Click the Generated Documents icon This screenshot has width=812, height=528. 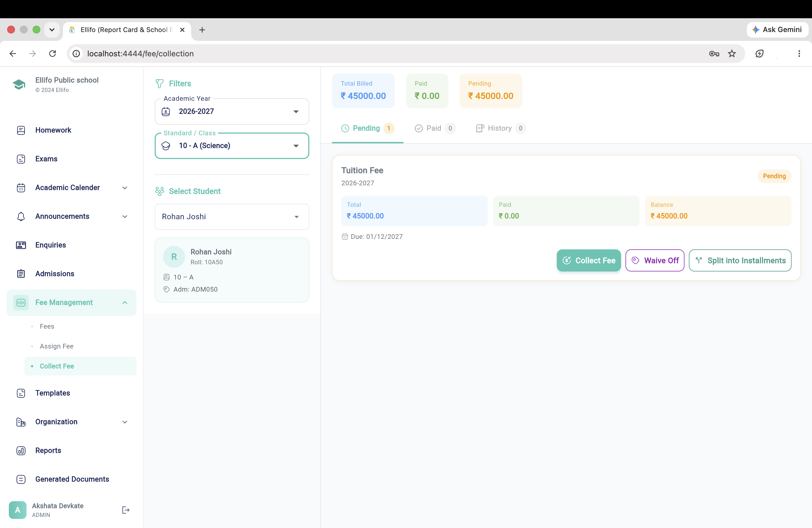[x=21, y=479]
